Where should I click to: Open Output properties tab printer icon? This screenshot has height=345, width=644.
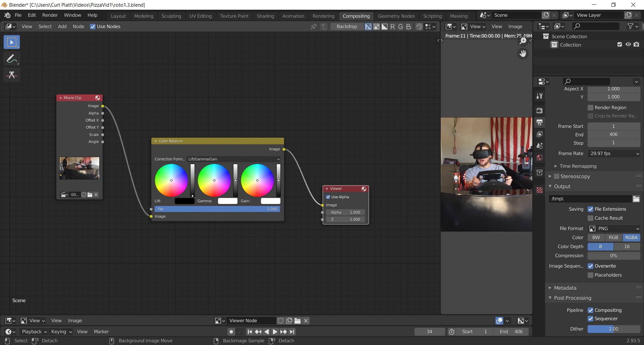[539, 122]
